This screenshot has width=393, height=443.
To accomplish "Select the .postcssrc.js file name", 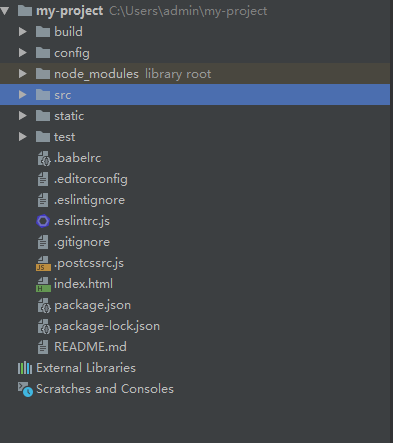I will tap(89, 263).
